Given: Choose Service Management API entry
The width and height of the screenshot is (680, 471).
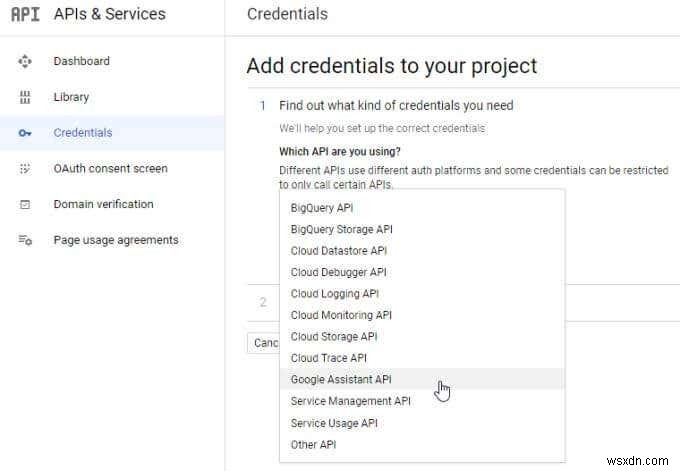Looking at the screenshot, I should click(350, 401).
